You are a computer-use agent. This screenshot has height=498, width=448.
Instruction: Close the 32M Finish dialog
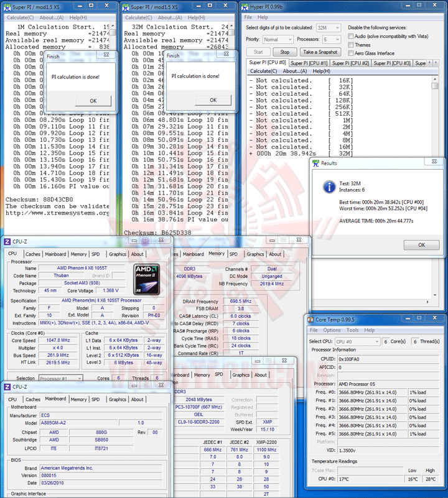[x=226, y=53]
